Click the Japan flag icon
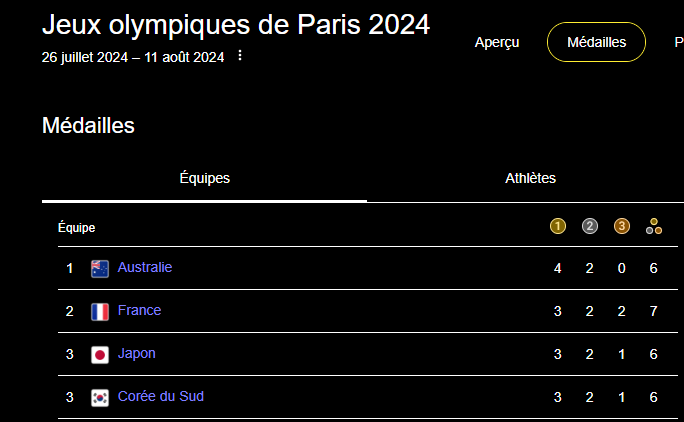 (100, 354)
